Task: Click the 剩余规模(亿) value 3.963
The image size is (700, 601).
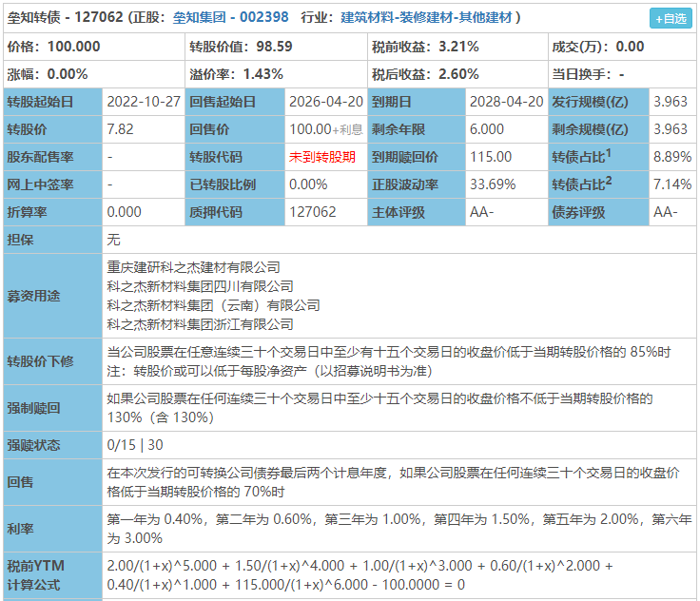Action: (x=671, y=129)
